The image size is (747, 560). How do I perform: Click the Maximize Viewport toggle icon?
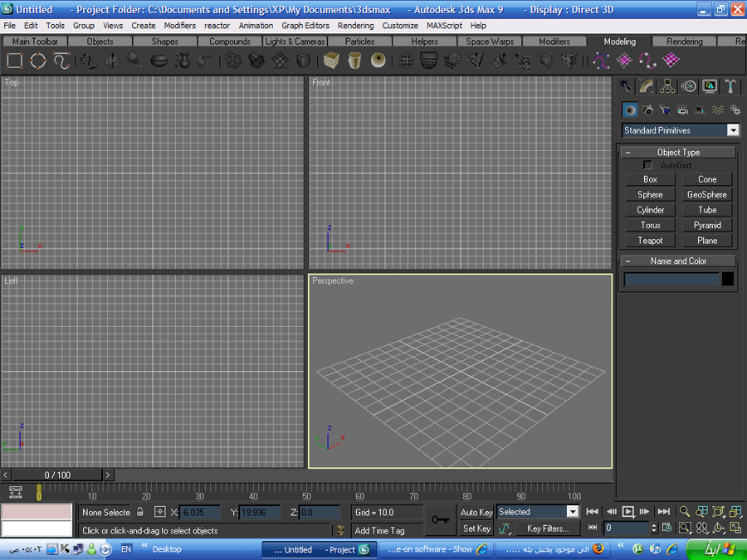(x=735, y=528)
